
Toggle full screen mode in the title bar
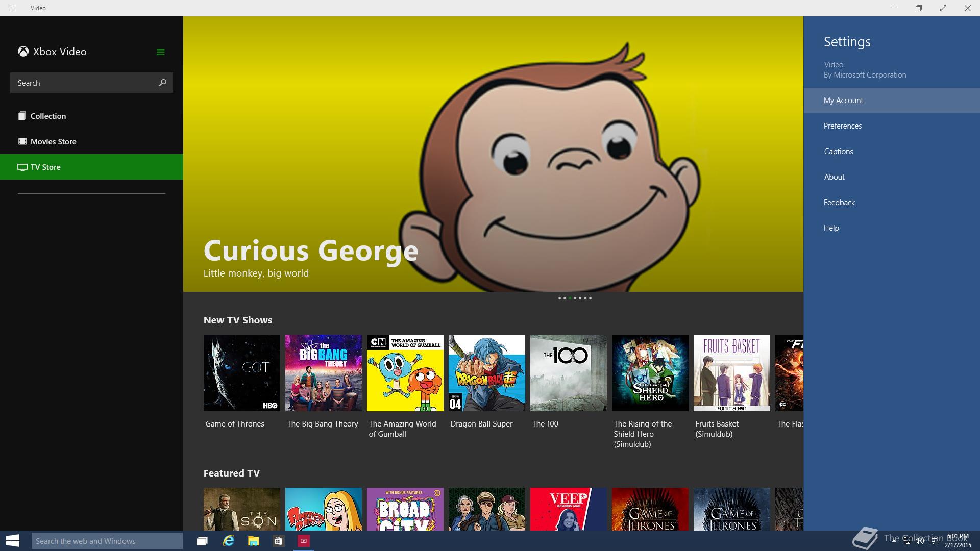coord(943,8)
